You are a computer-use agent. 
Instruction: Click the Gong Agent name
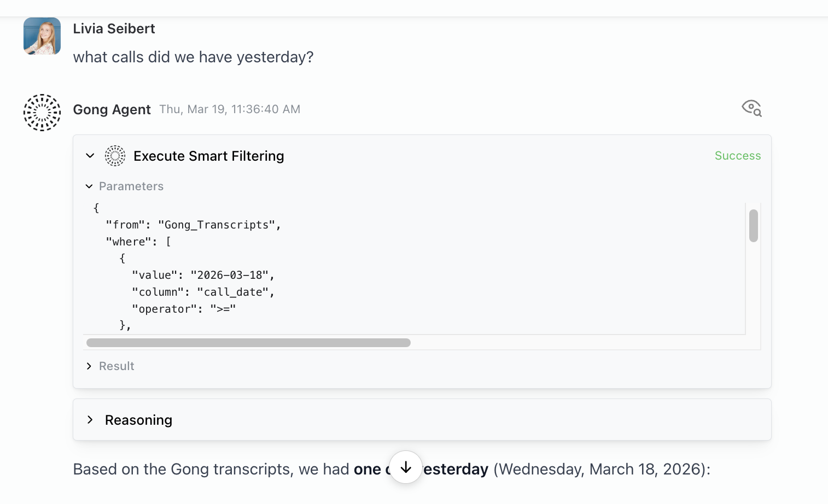click(x=112, y=109)
